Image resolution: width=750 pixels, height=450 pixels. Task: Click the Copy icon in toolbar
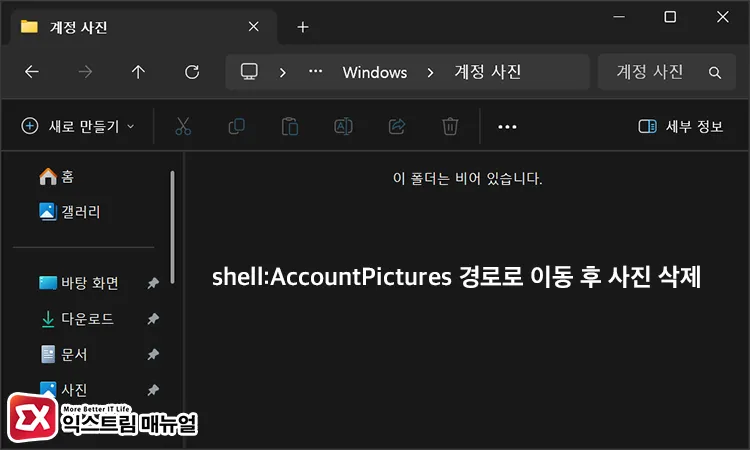[236, 126]
